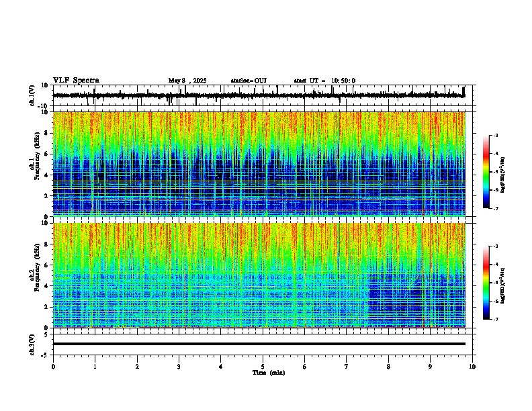Click time axis tick label "5"
Viewport: 532px width, 411px height.
pyautogui.click(x=263, y=367)
